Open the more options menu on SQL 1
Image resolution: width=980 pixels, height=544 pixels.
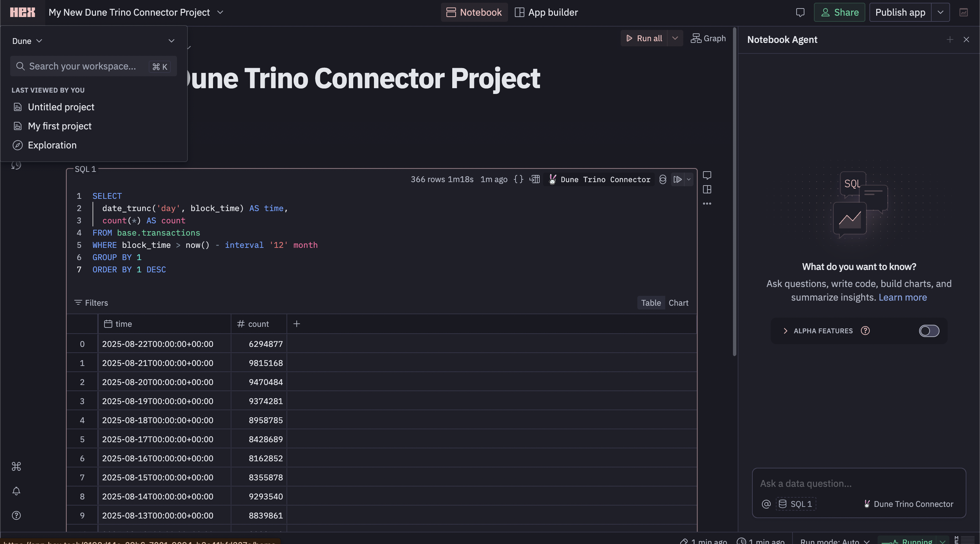707,204
